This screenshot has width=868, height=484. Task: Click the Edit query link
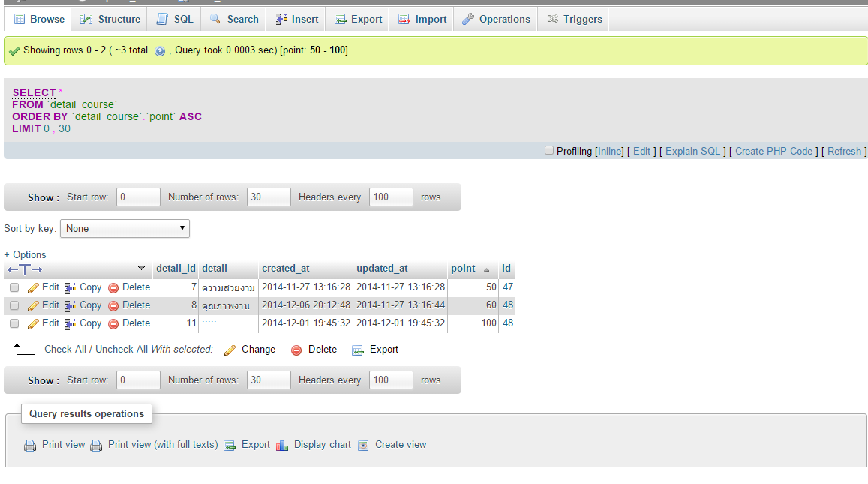point(641,151)
